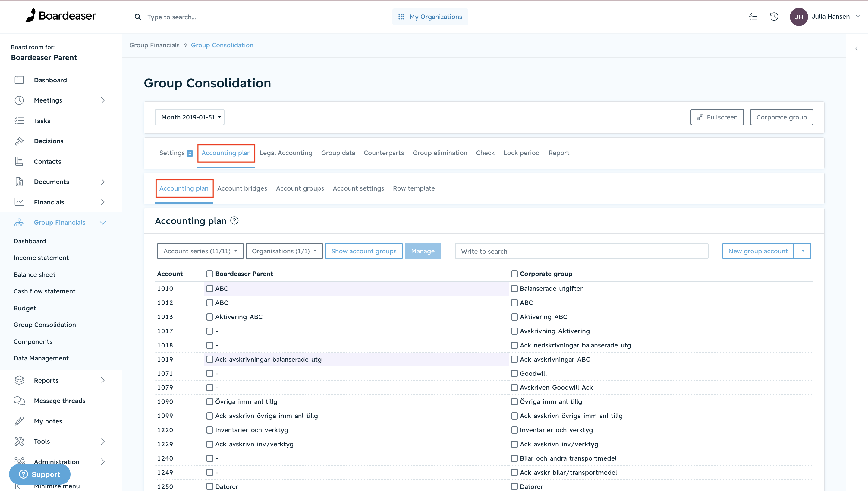This screenshot has width=868, height=491.
Task: Click the Write to search field
Action: [x=581, y=251]
